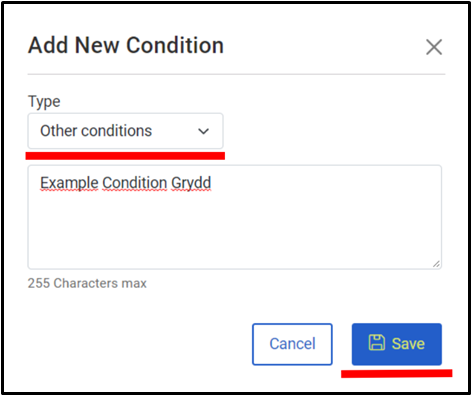Click the Save label text
Image resolution: width=472 pixels, height=396 pixels.
[x=408, y=344]
